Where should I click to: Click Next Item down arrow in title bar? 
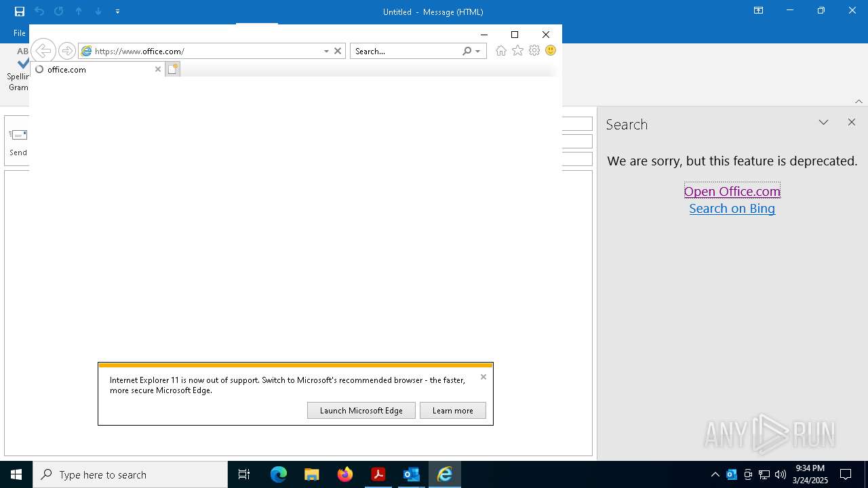98,12
